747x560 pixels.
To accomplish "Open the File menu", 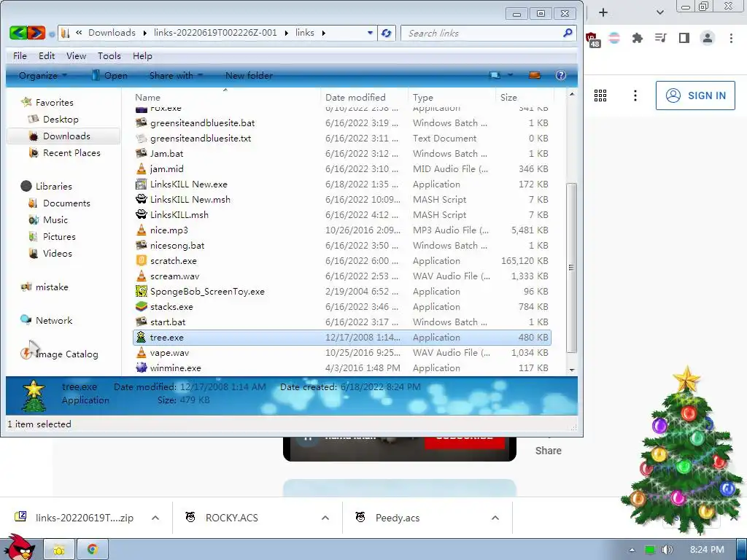I will pyautogui.click(x=20, y=55).
